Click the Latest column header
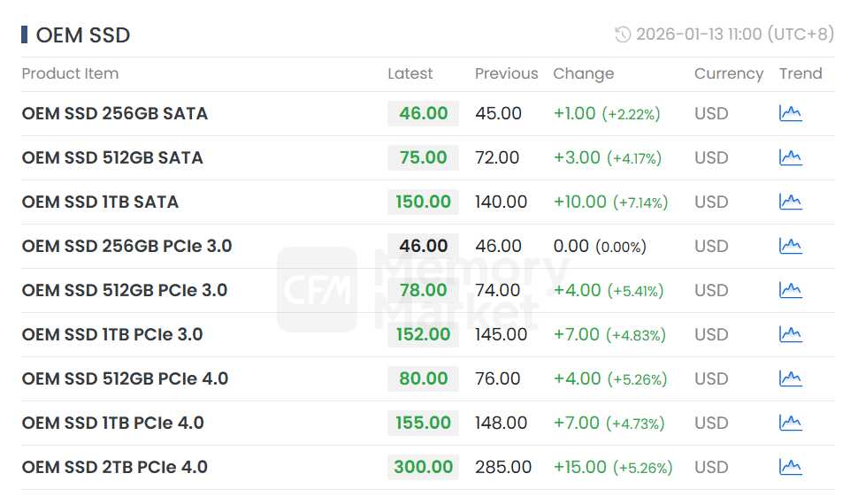The width and height of the screenshot is (858, 504). (410, 73)
